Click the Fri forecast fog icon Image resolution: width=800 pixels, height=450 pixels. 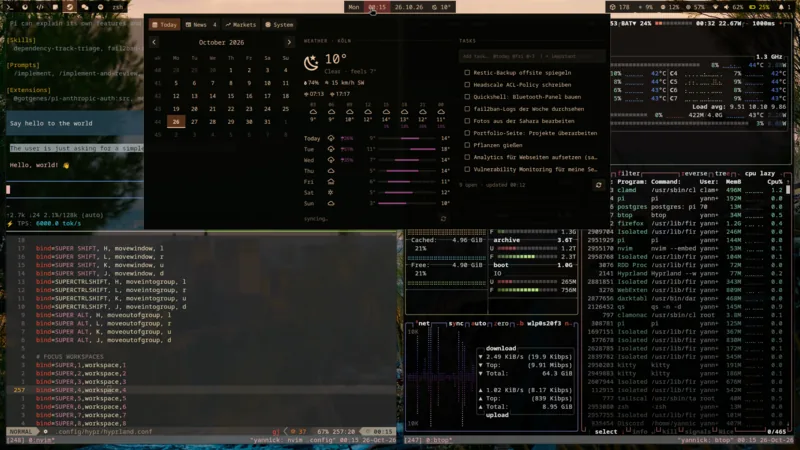331,182
